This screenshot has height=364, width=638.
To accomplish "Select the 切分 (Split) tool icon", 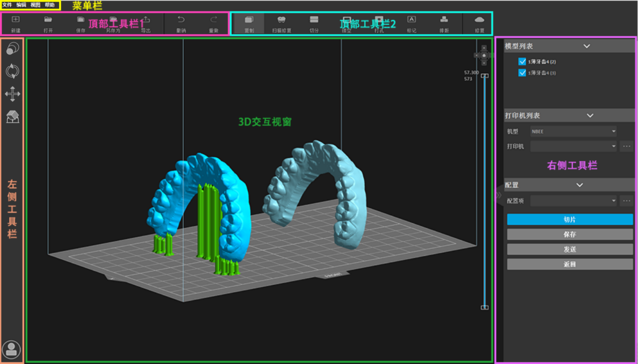I will click(x=314, y=20).
